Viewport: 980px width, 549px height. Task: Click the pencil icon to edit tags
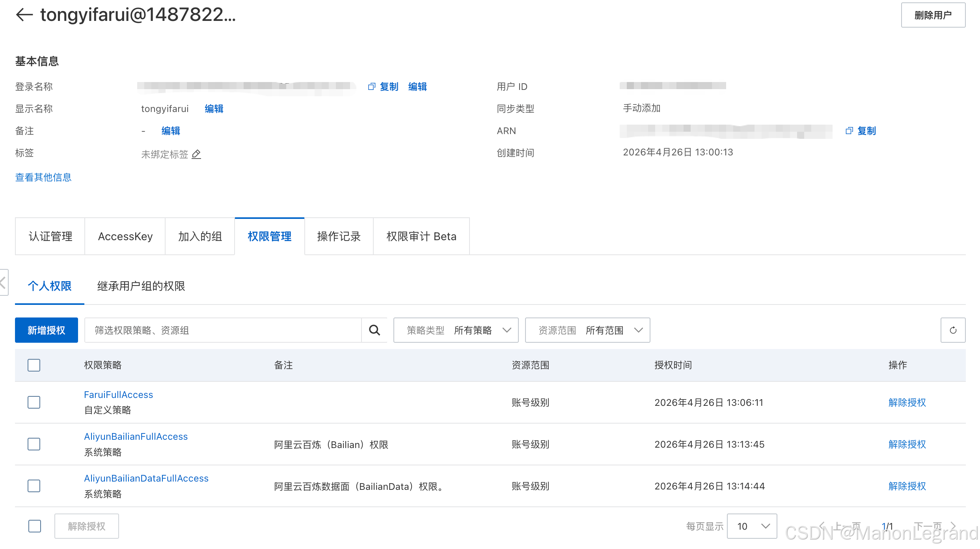click(196, 154)
